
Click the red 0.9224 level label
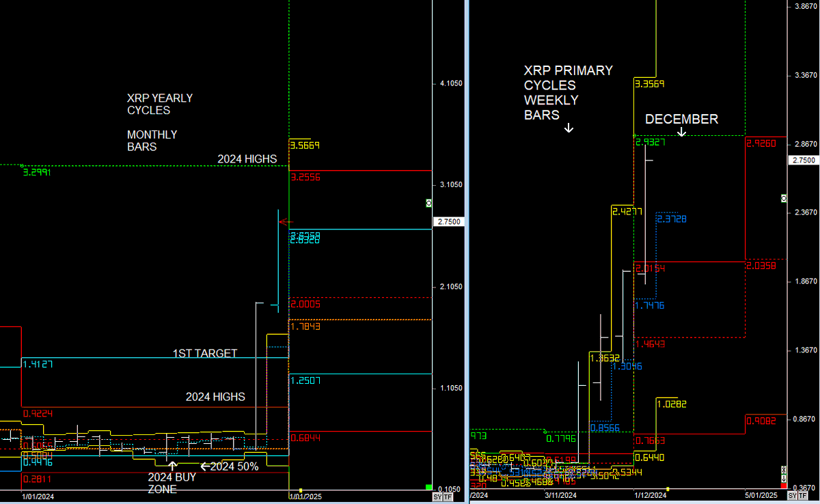tap(38, 412)
